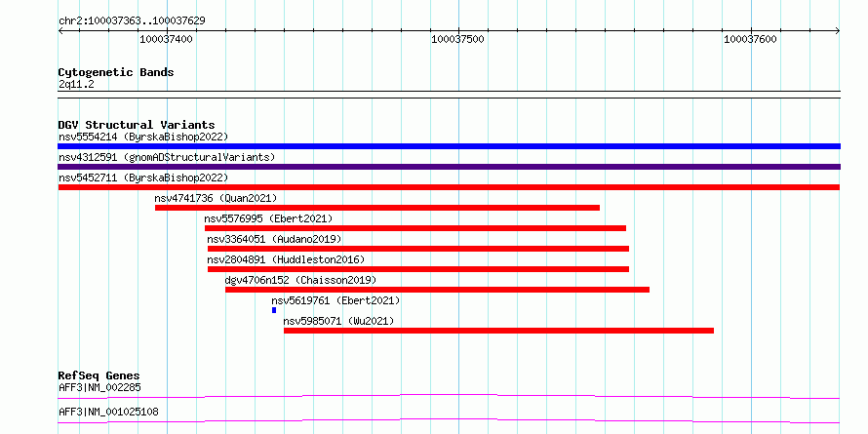Click the black cytogenetic band line under 2q11.2
The image size is (868, 434).
(449, 94)
